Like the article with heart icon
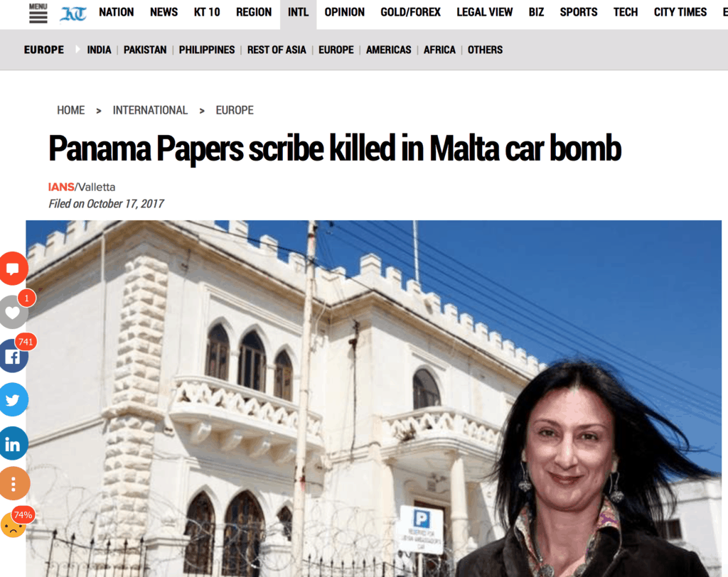 13,313
